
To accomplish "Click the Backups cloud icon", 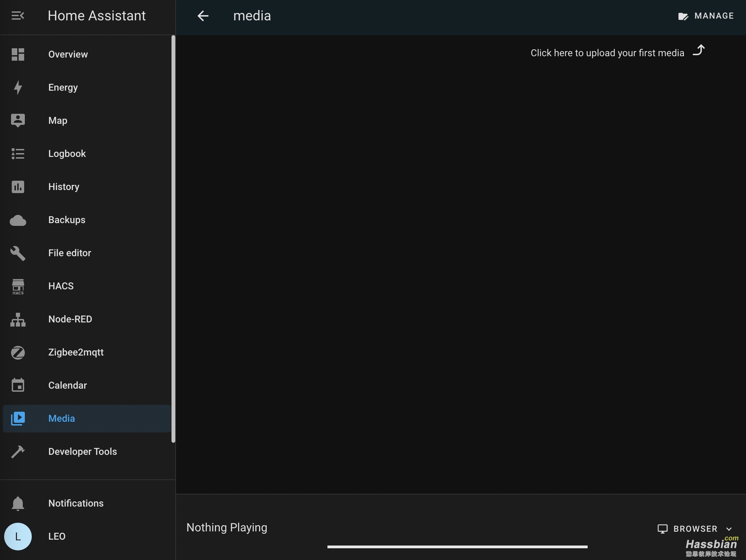I will pyautogui.click(x=18, y=220).
